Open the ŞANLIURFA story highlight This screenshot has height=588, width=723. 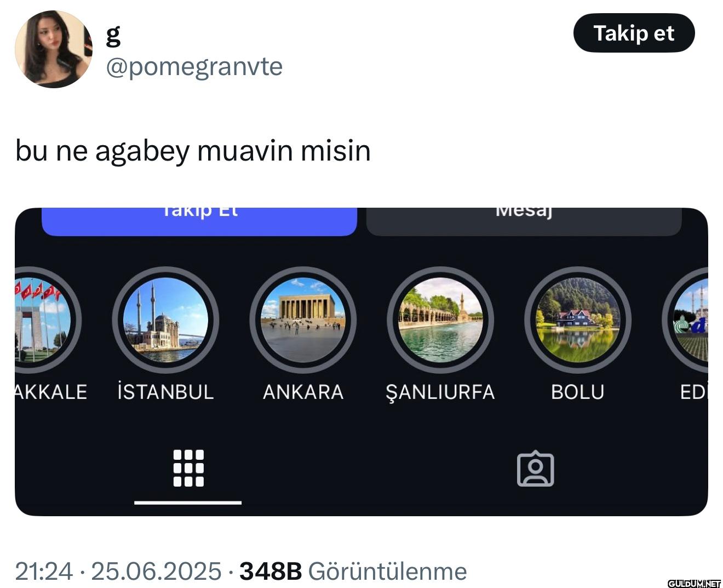click(440, 320)
